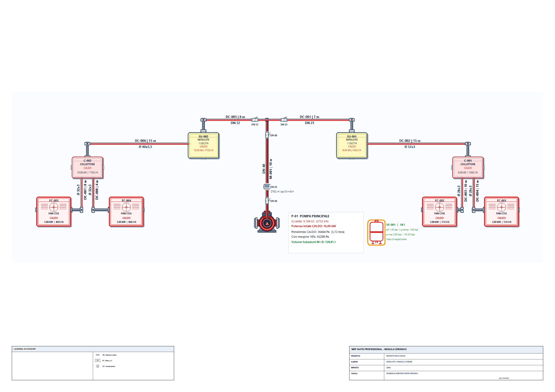Viewport: 555px width, 392px height.
Task: Select the DC-002 | 15 m pipe label
Action: tap(410, 141)
